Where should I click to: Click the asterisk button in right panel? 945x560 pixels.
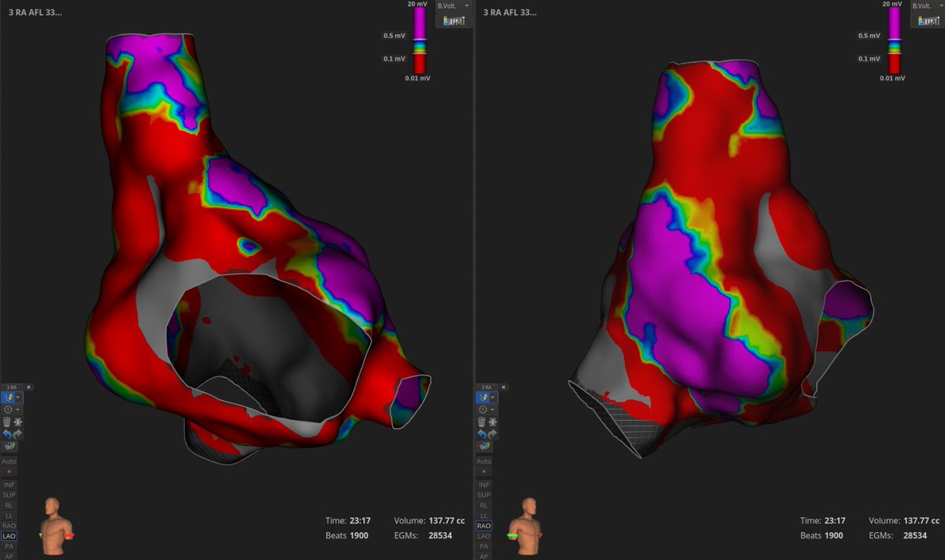[x=484, y=472]
